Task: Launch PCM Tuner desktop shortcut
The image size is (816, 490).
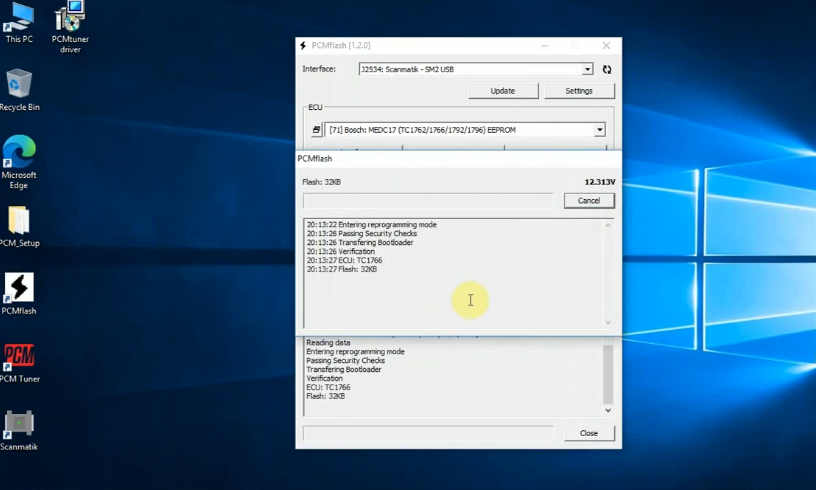Action: pos(19,363)
